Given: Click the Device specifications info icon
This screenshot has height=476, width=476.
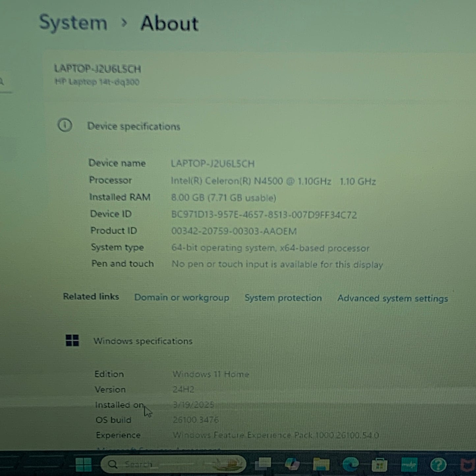Looking at the screenshot, I should [65, 126].
